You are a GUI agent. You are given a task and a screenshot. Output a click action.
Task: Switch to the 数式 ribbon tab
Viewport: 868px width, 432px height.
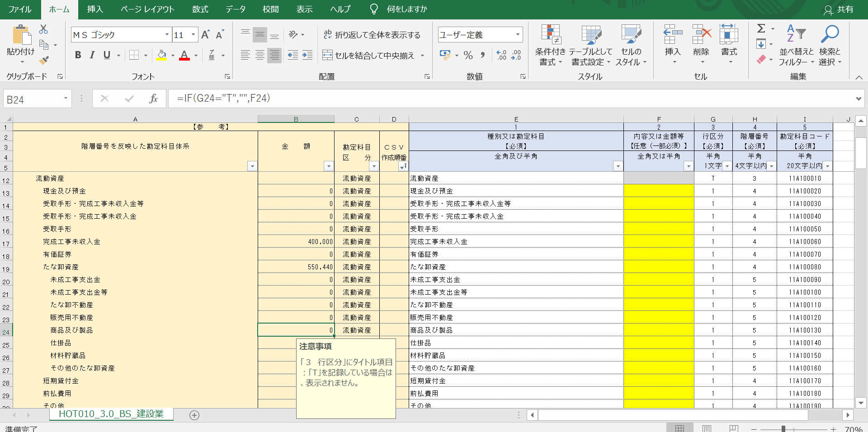[x=200, y=9]
